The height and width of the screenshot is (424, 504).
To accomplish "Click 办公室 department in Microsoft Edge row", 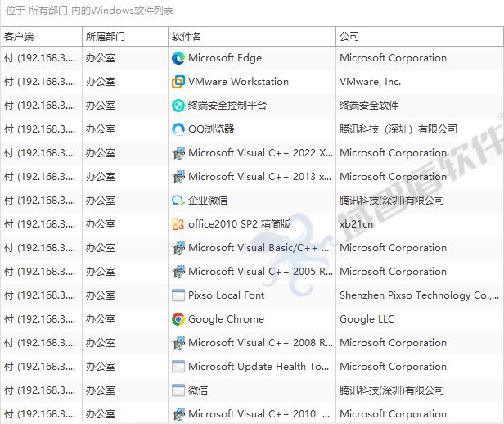I will [x=101, y=58].
